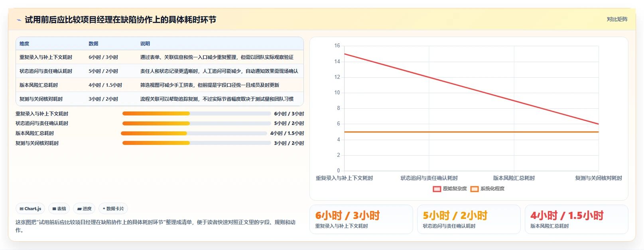
Task: Click the caption paragraph starting 这张图把
Action: (156, 226)
